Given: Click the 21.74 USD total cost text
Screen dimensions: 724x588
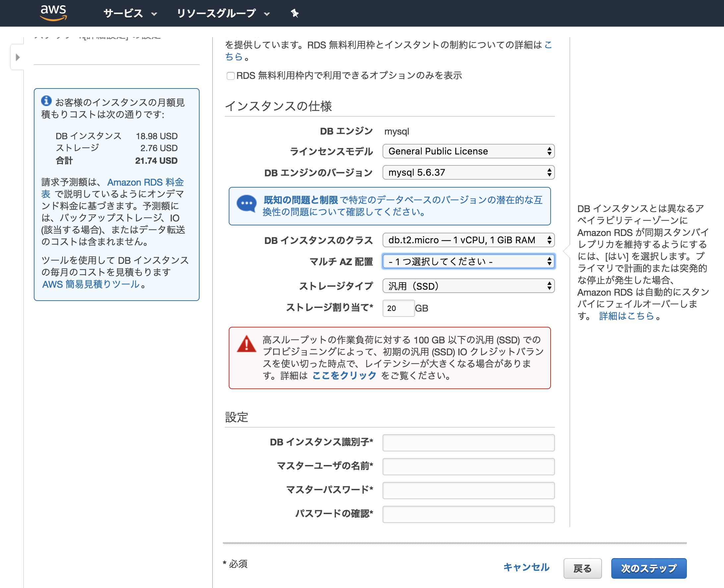Looking at the screenshot, I should point(156,160).
